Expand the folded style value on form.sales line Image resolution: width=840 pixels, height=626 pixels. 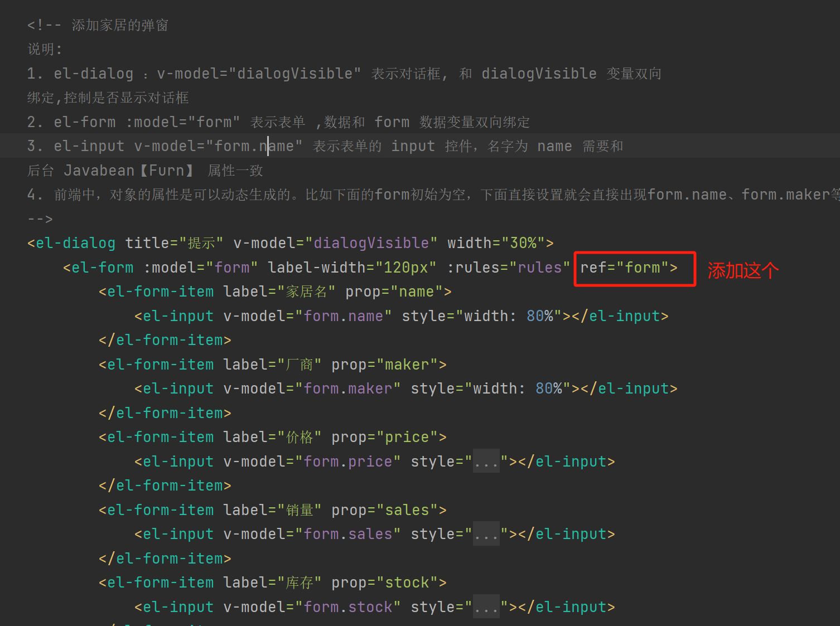click(486, 534)
